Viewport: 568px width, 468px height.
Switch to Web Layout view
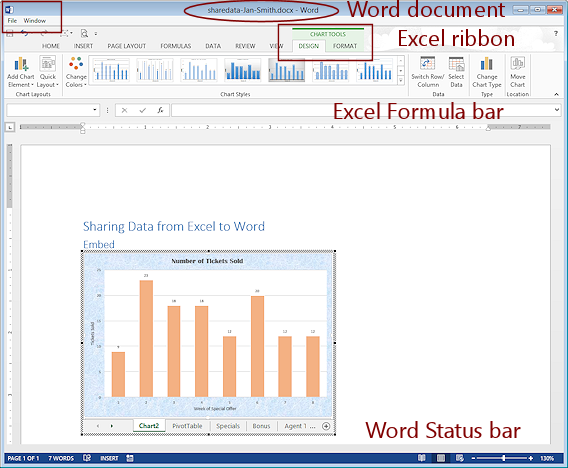click(x=460, y=458)
